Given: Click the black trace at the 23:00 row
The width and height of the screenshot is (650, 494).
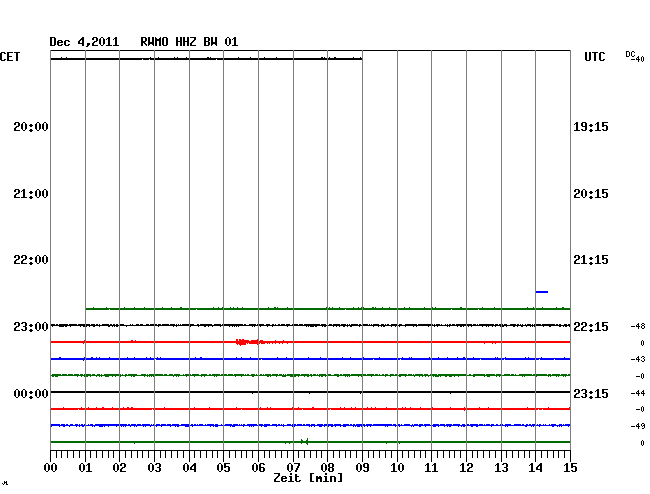Looking at the screenshot, I should [x=310, y=325].
